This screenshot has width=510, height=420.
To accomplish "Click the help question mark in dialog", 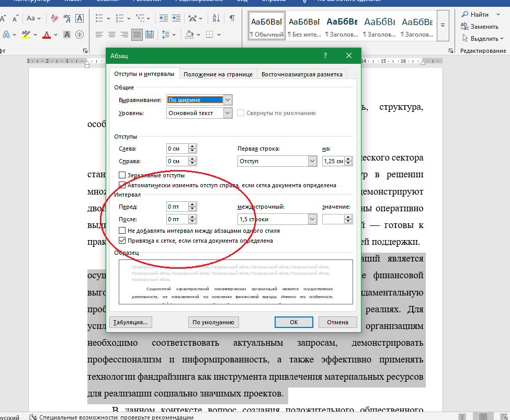I will point(325,55).
